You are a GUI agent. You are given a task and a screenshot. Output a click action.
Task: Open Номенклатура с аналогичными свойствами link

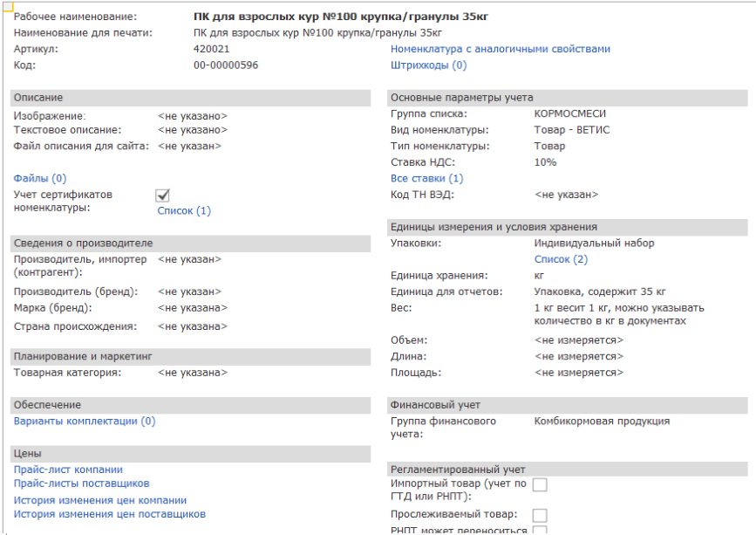[500, 49]
